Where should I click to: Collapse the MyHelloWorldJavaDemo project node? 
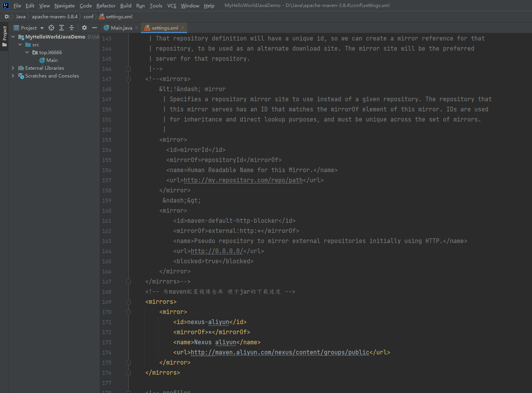13,37
